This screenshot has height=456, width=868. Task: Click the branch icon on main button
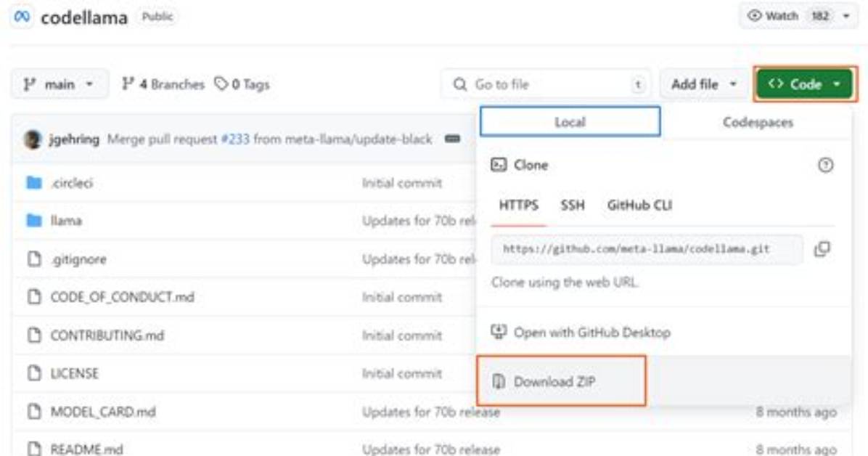29,84
